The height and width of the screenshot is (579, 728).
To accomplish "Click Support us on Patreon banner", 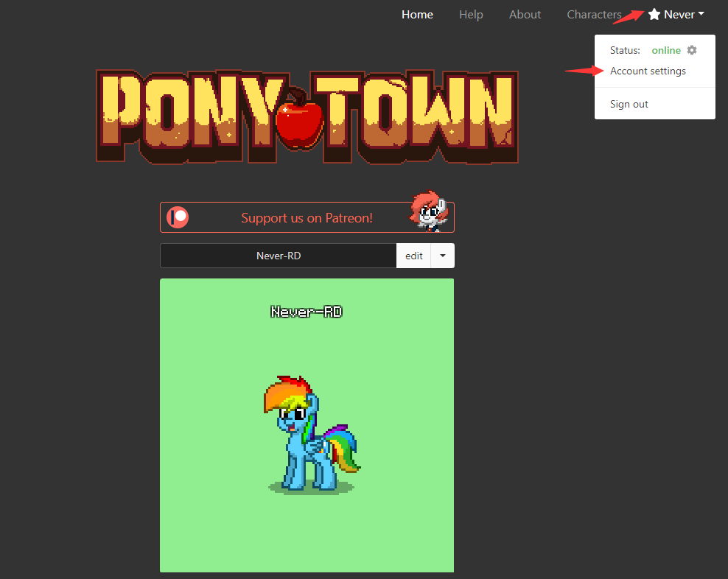I will [x=307, y=217].
